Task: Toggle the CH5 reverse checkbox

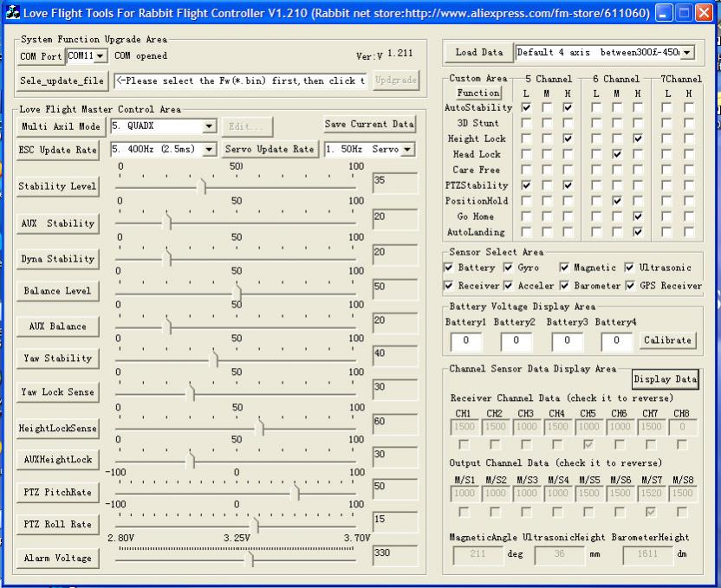Action: coord(588,444)
